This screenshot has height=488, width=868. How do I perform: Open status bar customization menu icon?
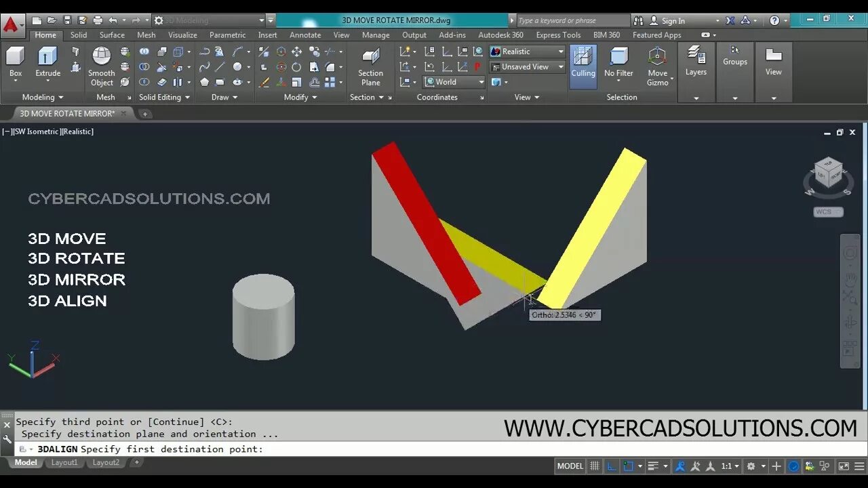pos(859,466)
